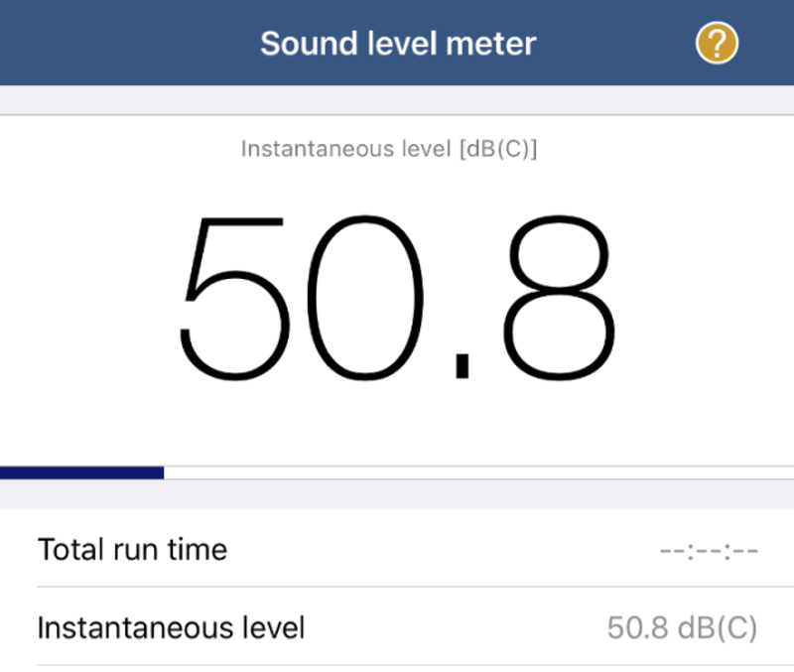
Task: Click the "[dB(C)]" unit in the top caption
Action: (503, 150)
